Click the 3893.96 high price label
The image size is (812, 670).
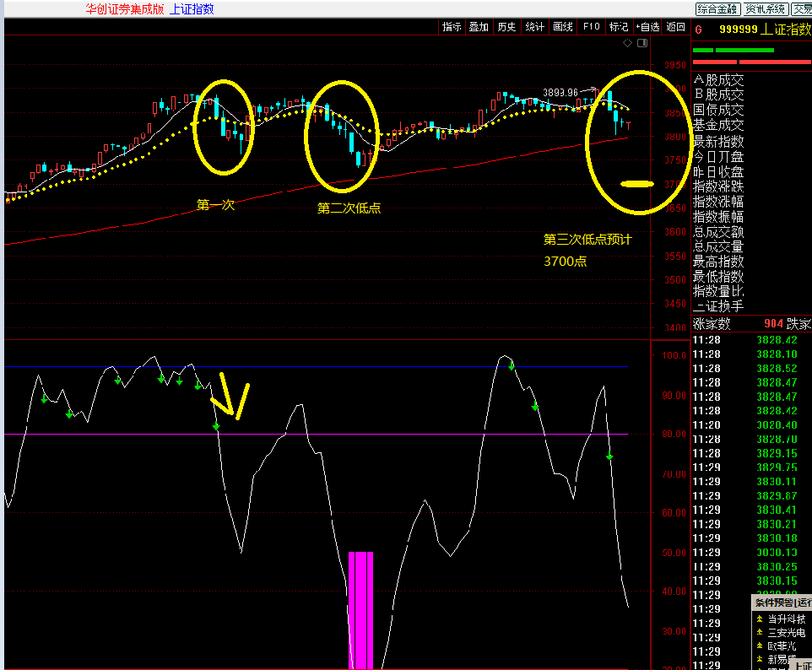point(560,92)
